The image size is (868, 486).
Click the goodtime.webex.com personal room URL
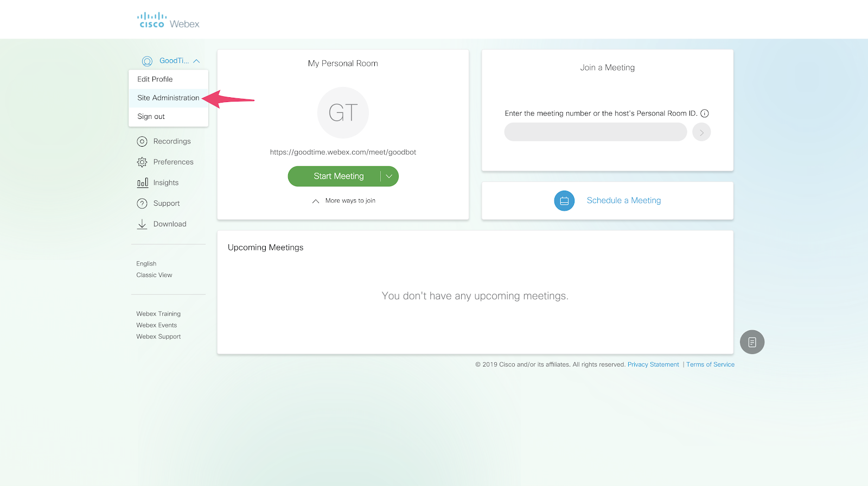(343, 152)
